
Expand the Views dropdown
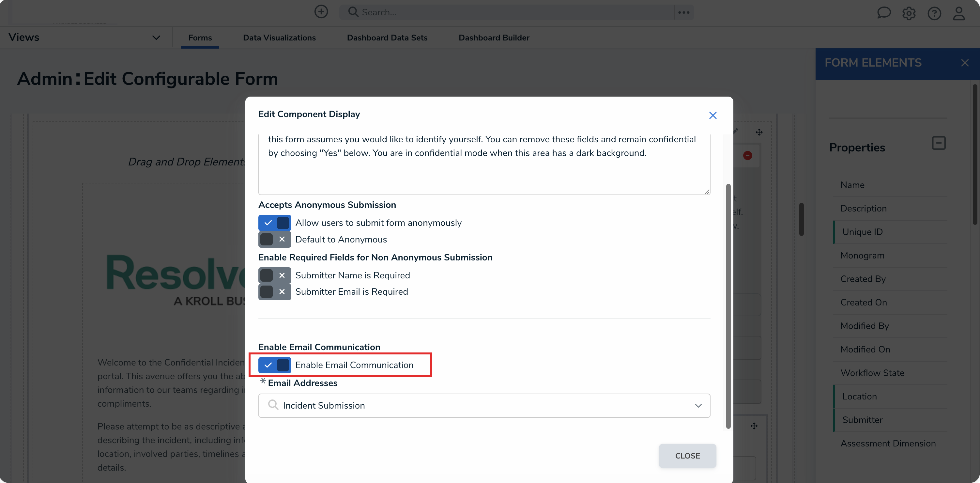tap(156, 37)
